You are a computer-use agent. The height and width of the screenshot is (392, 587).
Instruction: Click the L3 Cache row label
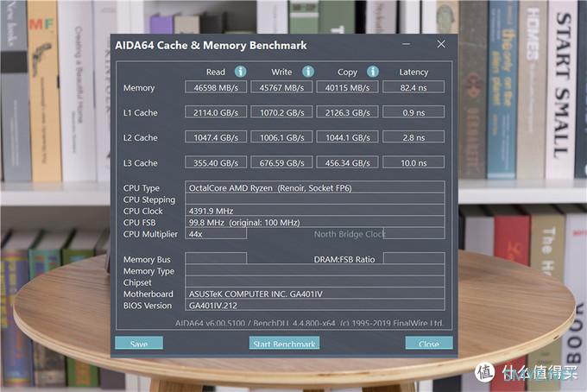point(141,163)
